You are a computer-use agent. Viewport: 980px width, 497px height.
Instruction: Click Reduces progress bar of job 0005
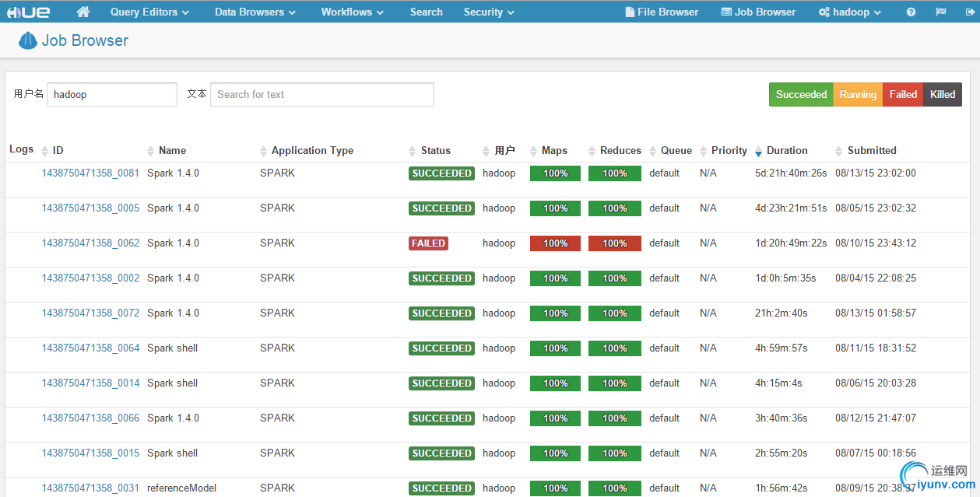click(615, 208)
